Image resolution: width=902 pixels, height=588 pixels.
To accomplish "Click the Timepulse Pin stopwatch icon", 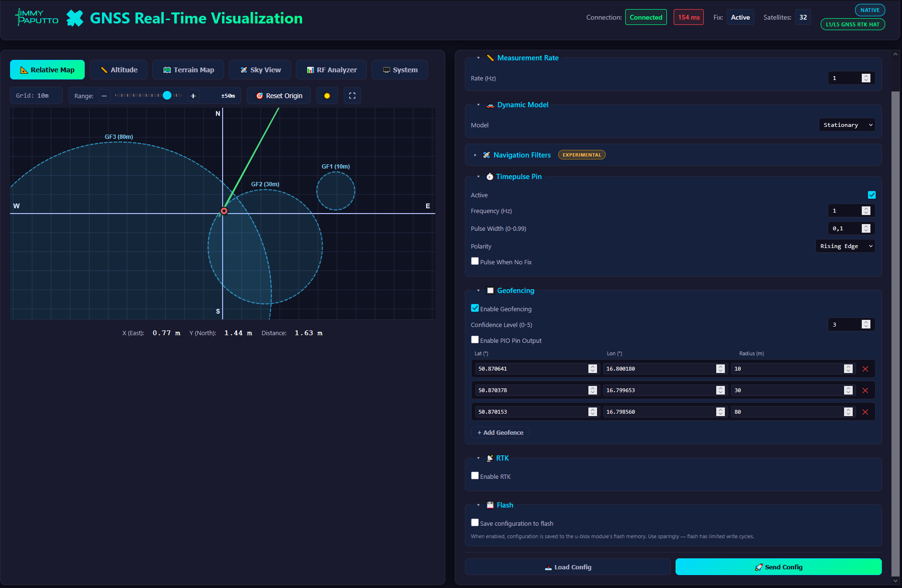I will (x=490, y=177).
